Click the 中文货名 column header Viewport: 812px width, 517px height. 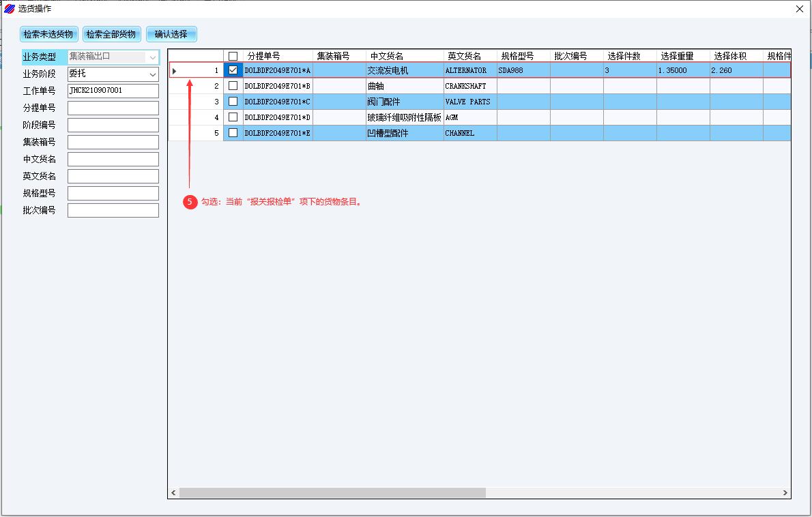tap(387, 56)
